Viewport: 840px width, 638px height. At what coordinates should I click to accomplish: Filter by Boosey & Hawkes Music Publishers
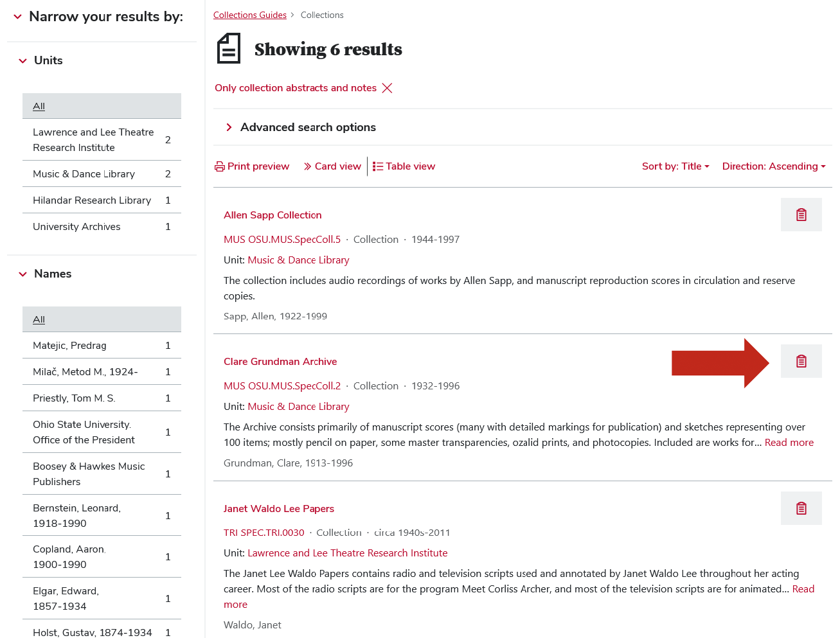(x=102, y=474)
